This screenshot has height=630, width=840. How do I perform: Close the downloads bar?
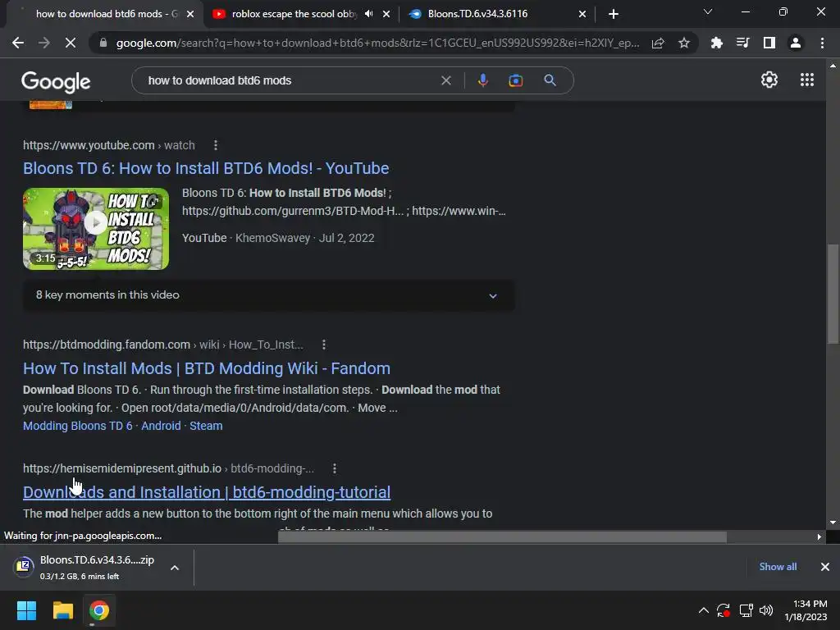click(825, 567)
